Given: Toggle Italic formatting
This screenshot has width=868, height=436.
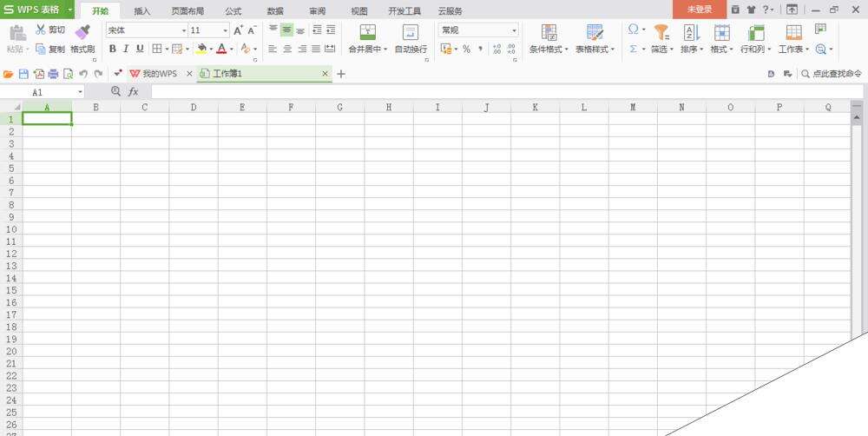Looking at the screenshot, I should tap(126, 49).
